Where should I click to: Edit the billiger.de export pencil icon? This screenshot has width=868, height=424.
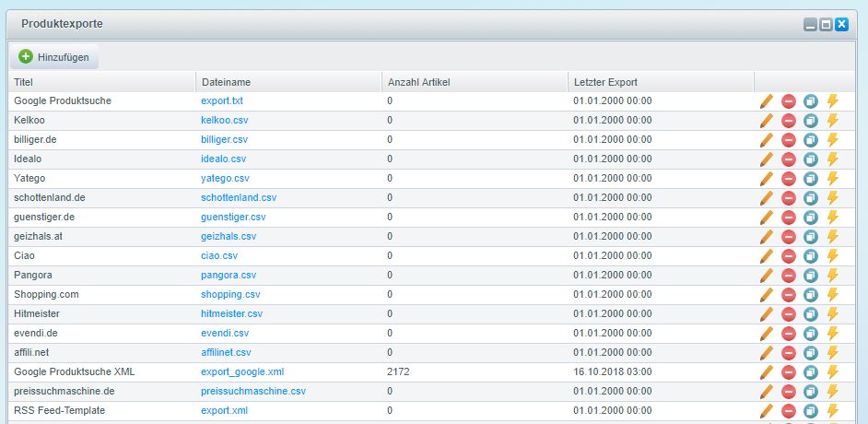[x=766, y=140]
